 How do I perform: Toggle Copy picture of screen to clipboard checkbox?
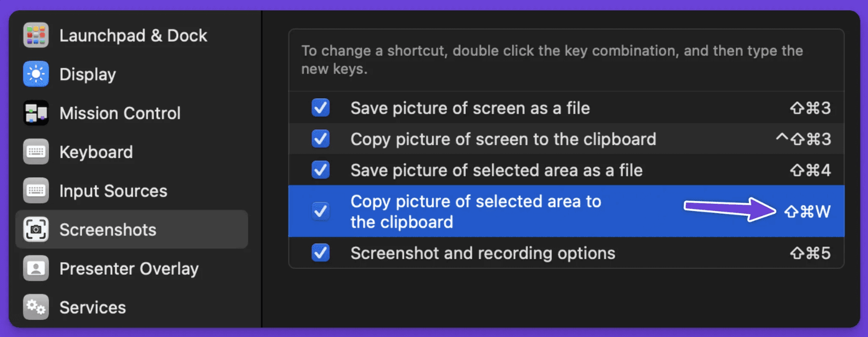pyautogui.click(x=321, y=139)
